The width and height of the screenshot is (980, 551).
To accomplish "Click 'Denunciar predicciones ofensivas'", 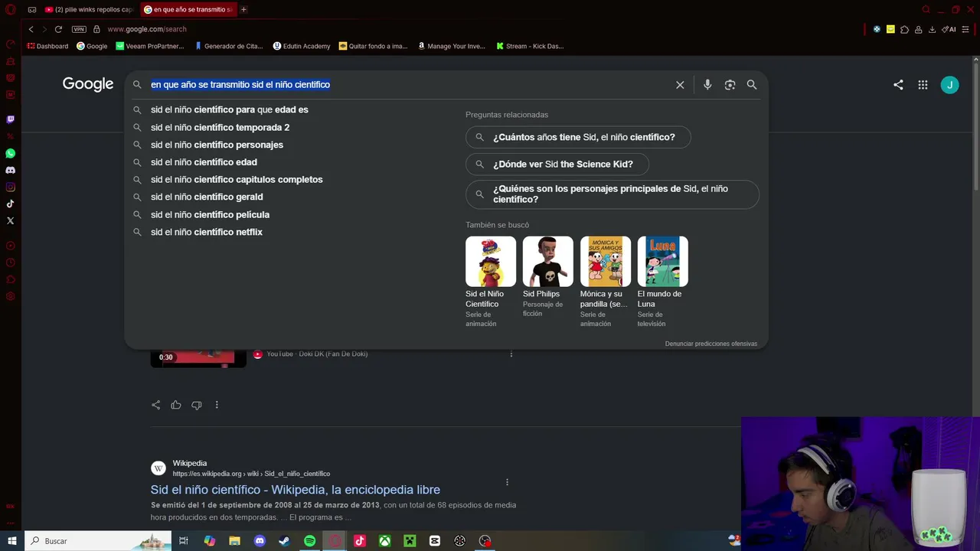I will coord(711,344).
